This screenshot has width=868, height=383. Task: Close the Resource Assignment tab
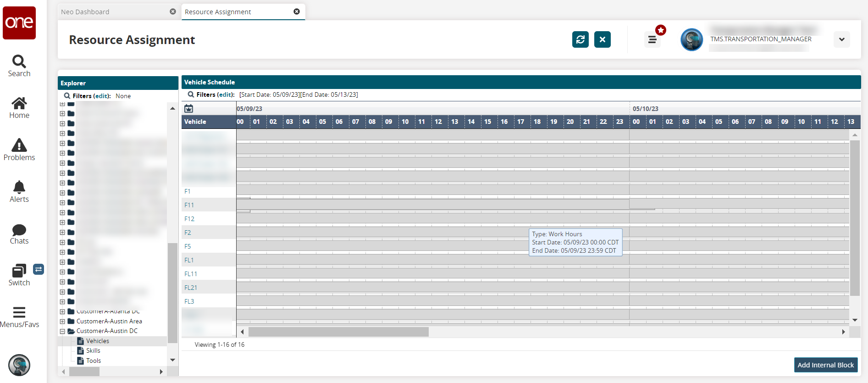[x=297, y=11]
